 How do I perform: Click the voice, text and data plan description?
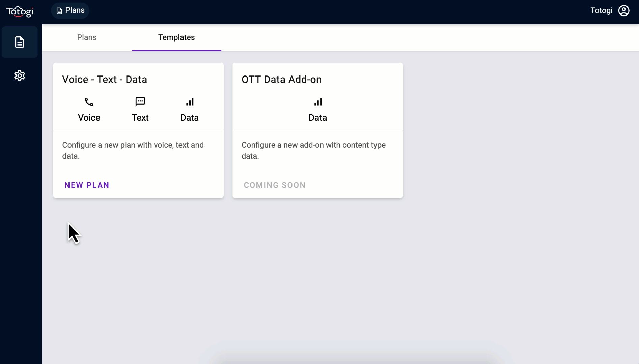(x=133, y=150)
